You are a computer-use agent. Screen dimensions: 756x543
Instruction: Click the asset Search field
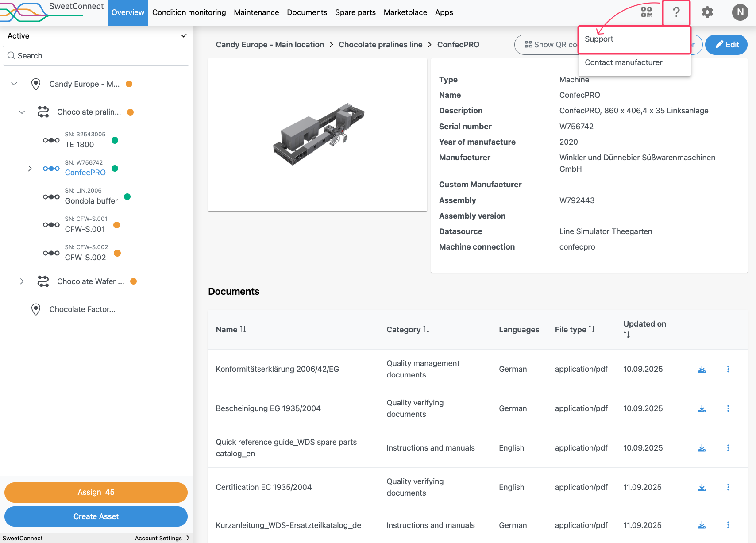(x=96, y=56)
